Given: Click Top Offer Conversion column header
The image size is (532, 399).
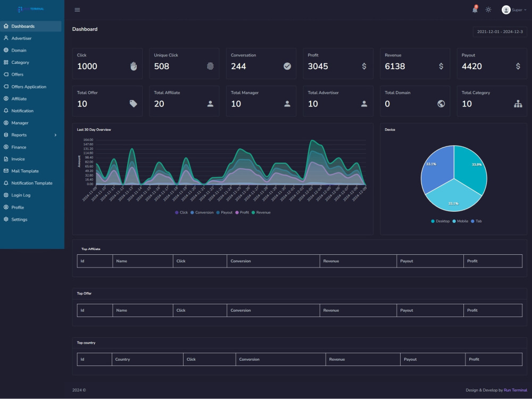Looking at the screenshot, I should coord(273,311).
